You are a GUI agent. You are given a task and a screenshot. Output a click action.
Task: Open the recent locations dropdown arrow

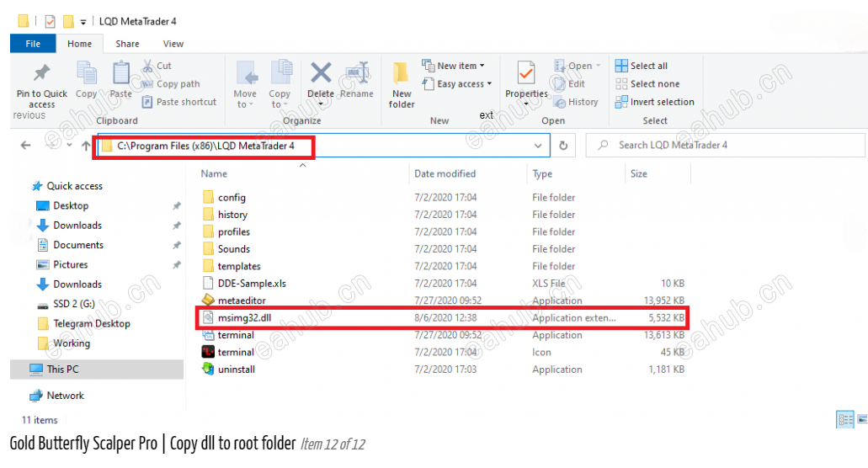click(x=69, y=146)
